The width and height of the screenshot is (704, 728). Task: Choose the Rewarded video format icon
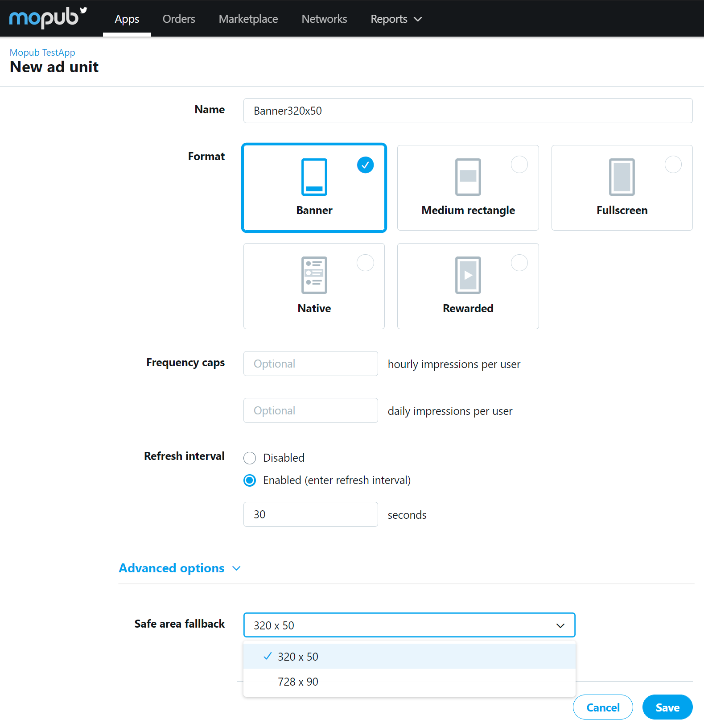[468, 275]
